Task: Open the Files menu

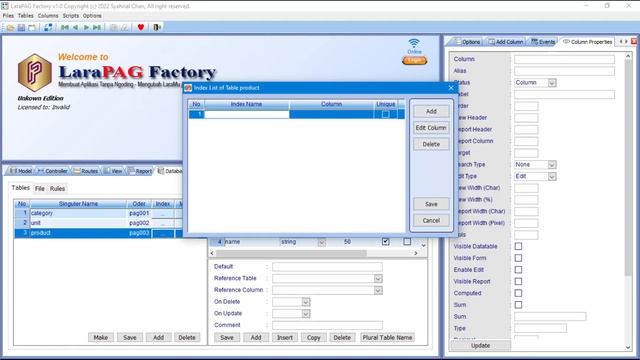Action: click(x=8, y=16)
